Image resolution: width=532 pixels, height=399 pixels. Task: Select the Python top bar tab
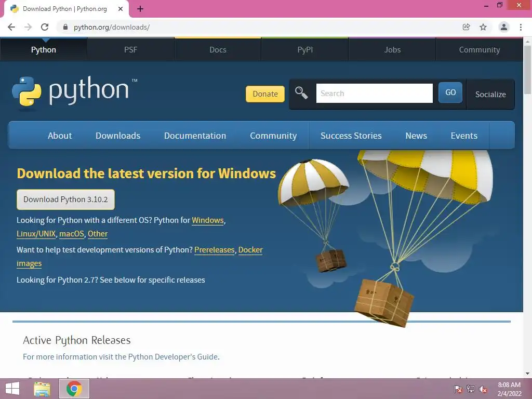(x=44, y=49)
